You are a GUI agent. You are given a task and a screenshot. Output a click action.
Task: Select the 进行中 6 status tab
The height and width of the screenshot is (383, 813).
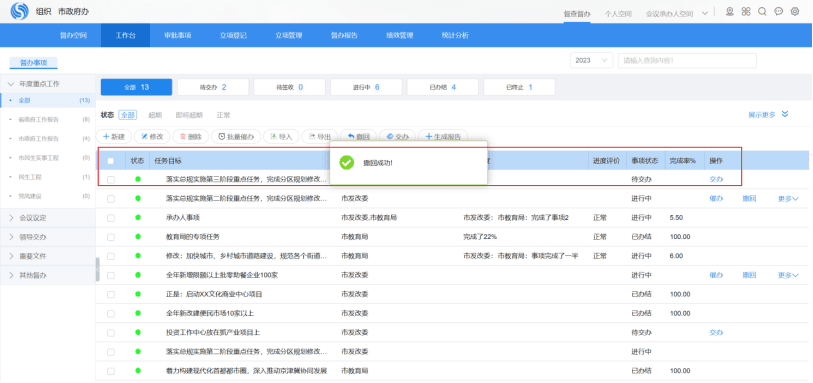pyautogui.click(x=366, y=87)
